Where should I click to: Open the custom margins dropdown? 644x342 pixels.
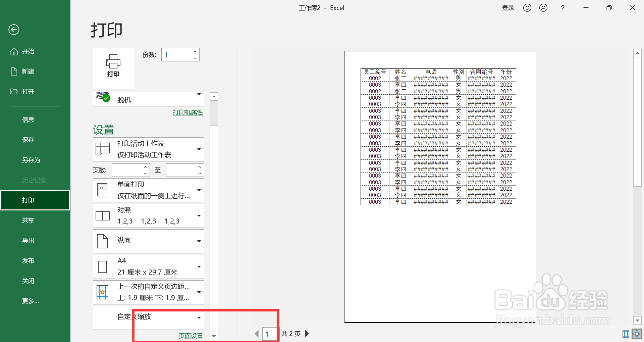149,292
